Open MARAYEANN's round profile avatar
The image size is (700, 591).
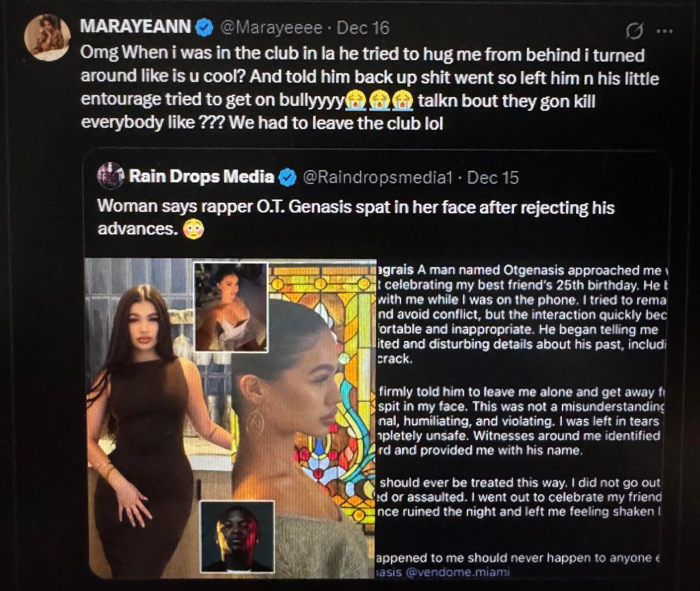point(47,37)
